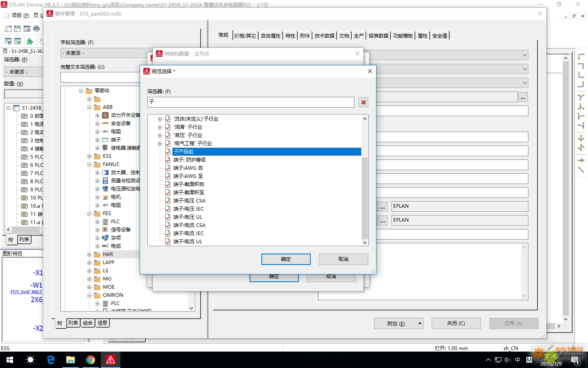
Task: Collapse the ABB folder in parts tree
Action: (89, 107)
